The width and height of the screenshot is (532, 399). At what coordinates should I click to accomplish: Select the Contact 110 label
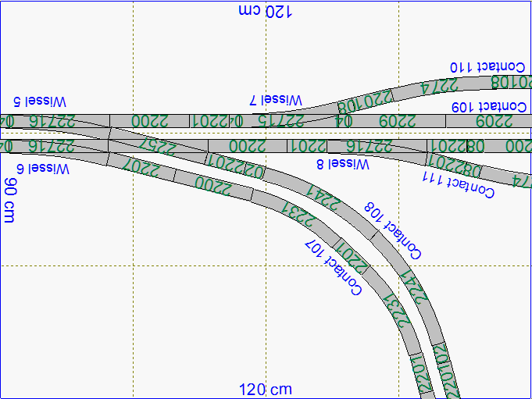coord(484,67)
